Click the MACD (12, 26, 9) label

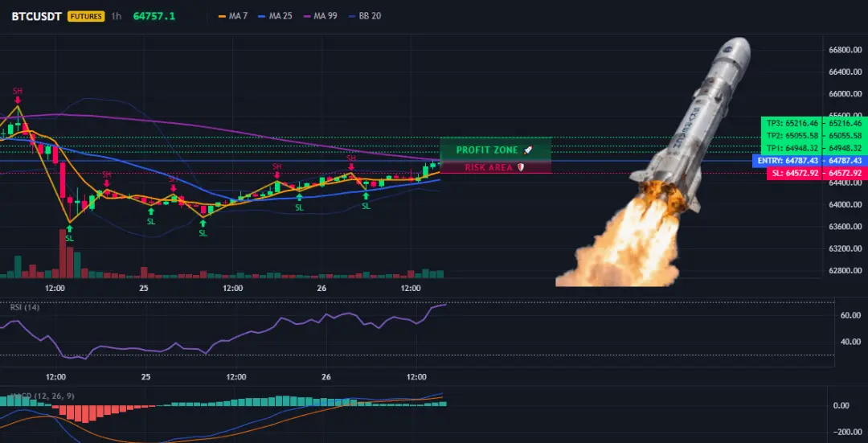click(42, 396)
